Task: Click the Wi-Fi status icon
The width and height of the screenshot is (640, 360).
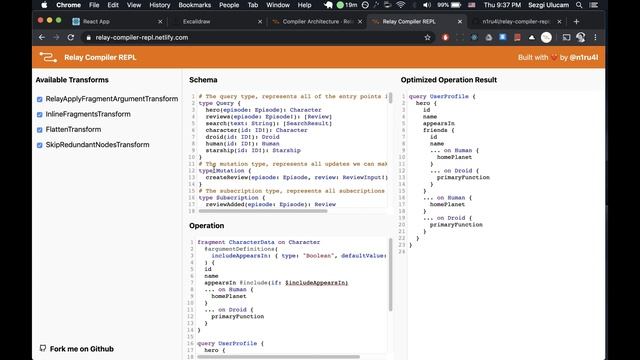Action: [401, 5]
